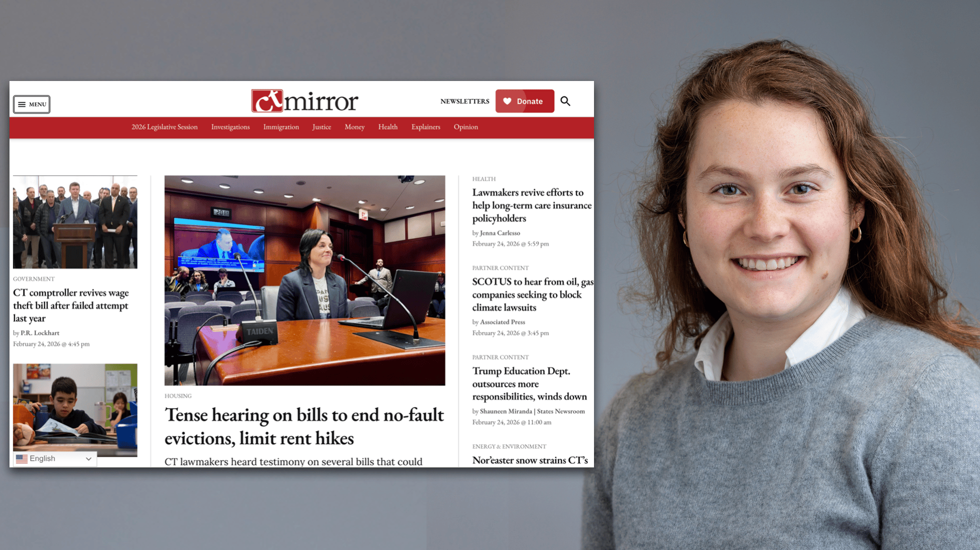The height and width of the screenshot is (550, 980).
Task: Click the comptroller press conference thumbnail
Action: (x=75, y=222)
